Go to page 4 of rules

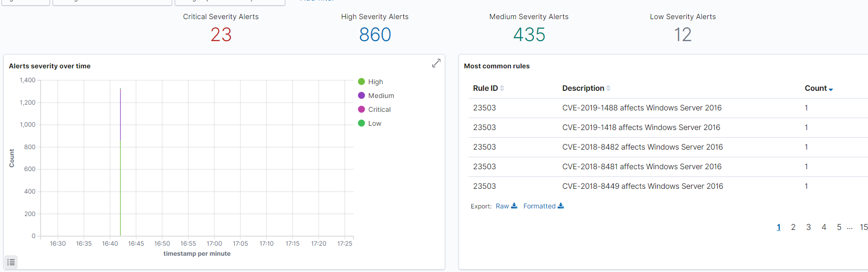click(x=824, y=227)
